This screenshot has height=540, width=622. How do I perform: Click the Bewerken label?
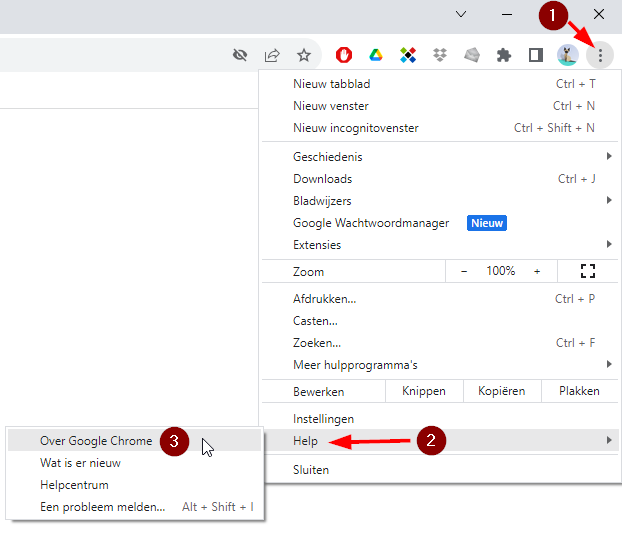click(318, 392)
